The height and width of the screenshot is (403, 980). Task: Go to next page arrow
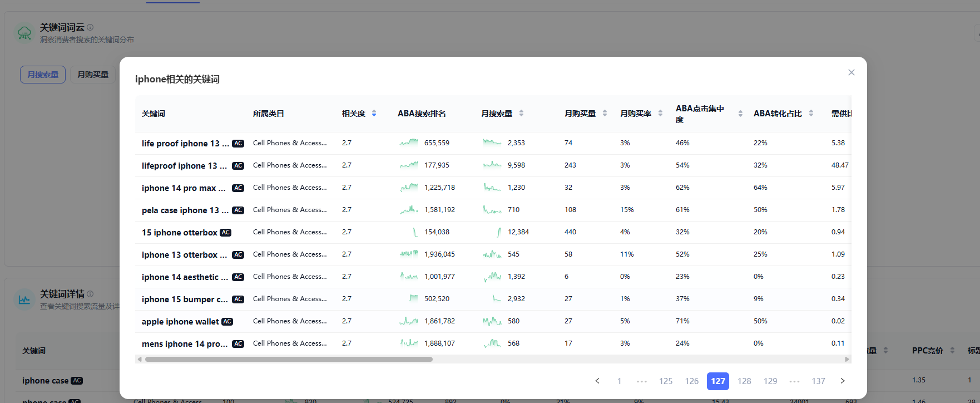coord(843,381)
